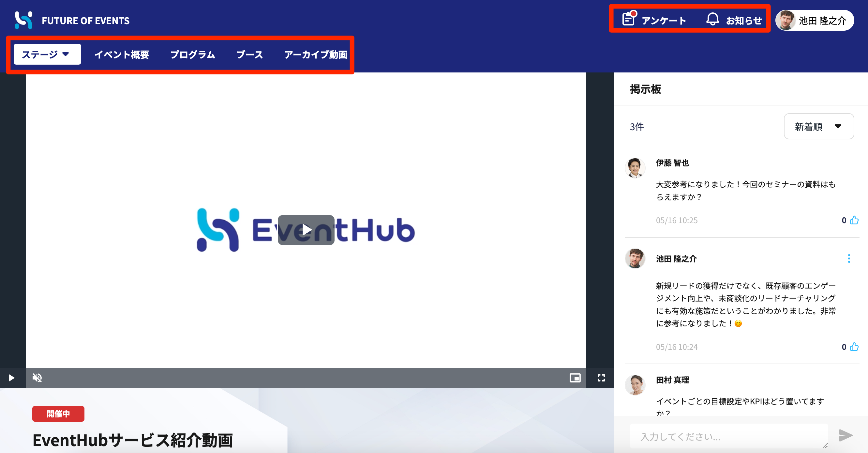Click play icon in video control bar
Screen dimensions: 868x453
pyautogui.click(x=11, y=378)
